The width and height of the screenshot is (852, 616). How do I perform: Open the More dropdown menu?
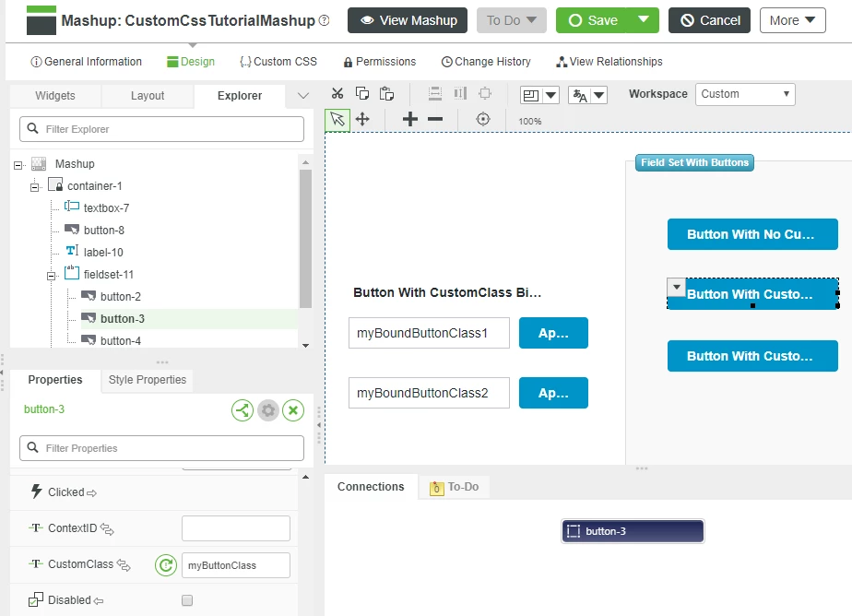(x=792, y=20)
